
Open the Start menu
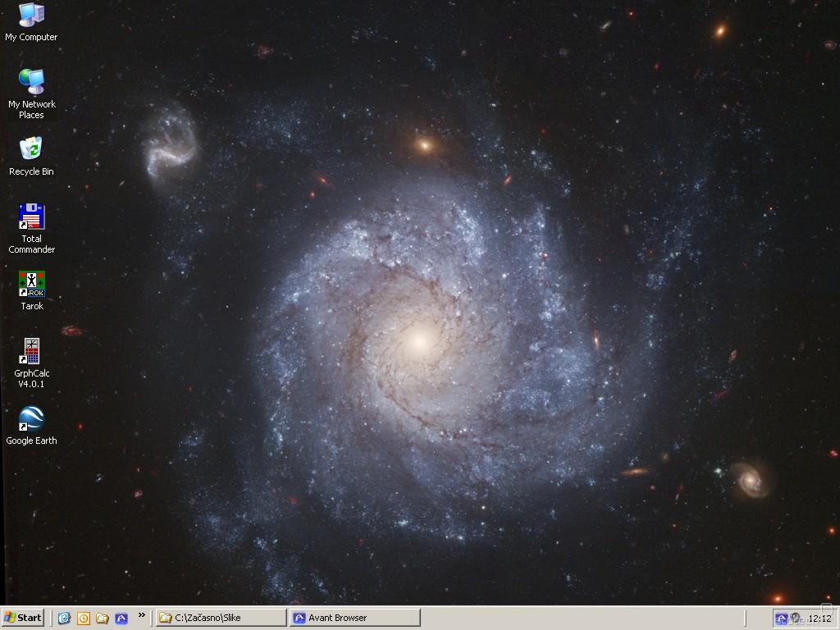pos(22,618)
